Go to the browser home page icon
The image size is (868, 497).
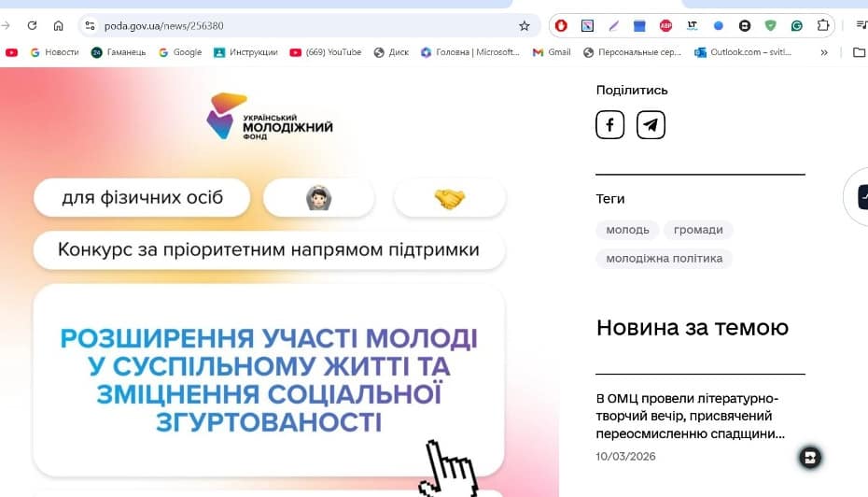pos(58,25)
